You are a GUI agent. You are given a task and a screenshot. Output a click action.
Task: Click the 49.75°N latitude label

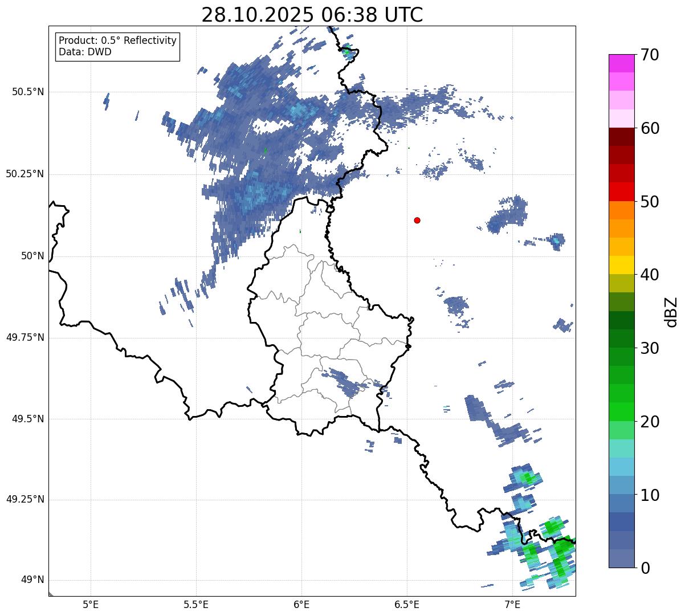click(x=25, y=337)
